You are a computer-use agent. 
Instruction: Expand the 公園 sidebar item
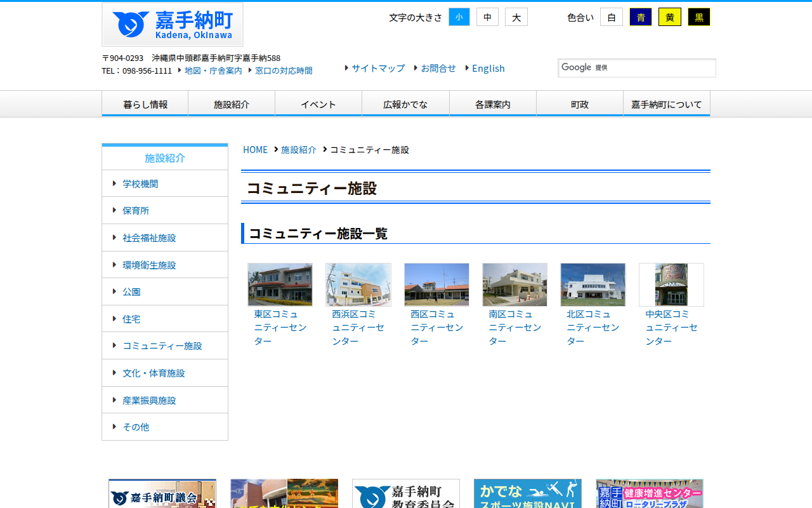(x=131, y=291)
